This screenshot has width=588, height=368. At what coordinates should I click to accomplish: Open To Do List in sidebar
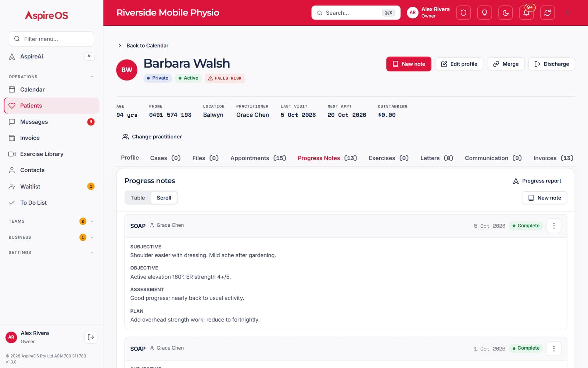tap(51, 203)
